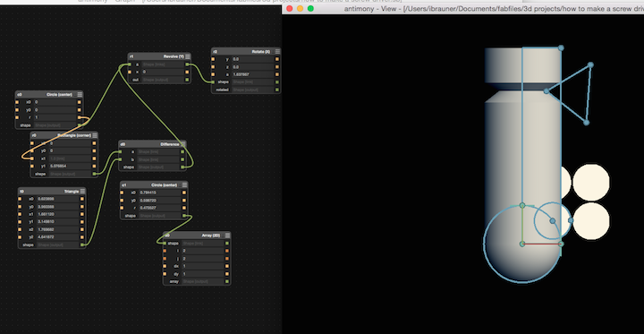The image size is (644, 334).
Task: Click the j field on Array (2D)
Action: point(202,259)
